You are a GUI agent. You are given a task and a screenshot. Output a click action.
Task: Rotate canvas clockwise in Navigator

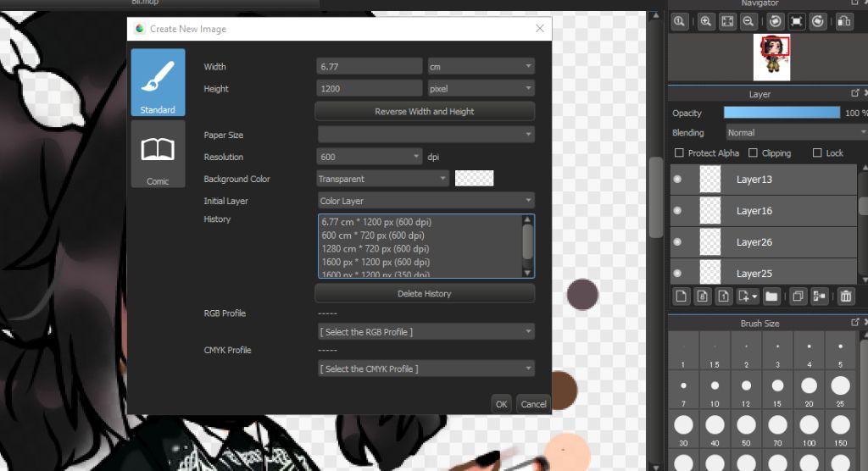(x=818, y=21)
